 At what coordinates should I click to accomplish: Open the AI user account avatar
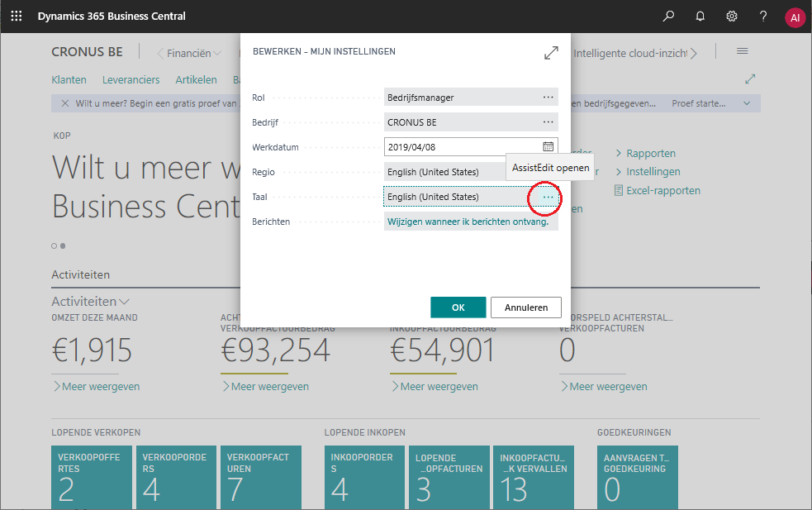coord(795,17)
